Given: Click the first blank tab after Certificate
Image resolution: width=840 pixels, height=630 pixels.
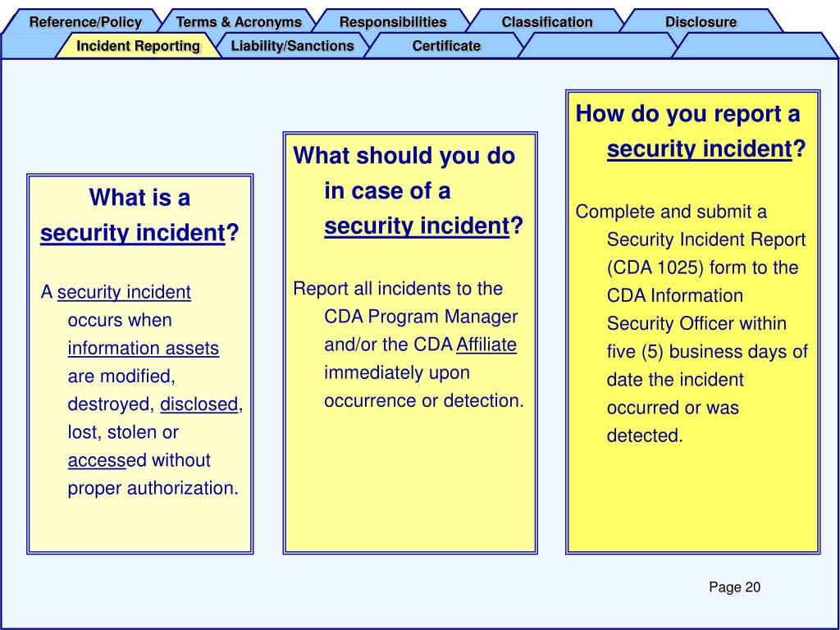Looking at the screenshot, I should point(599,46).
